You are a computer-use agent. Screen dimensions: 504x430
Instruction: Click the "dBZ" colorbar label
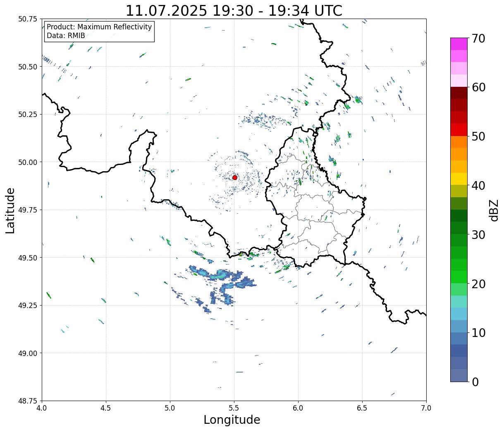494,210
